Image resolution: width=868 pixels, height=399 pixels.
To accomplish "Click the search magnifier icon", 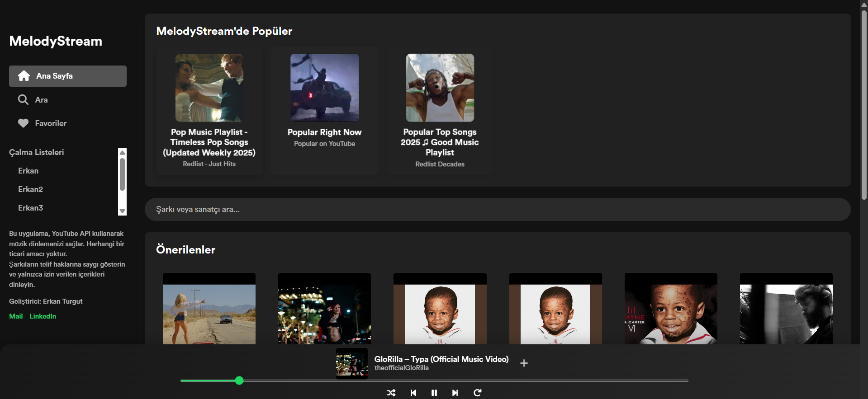I will click(23, 100).
